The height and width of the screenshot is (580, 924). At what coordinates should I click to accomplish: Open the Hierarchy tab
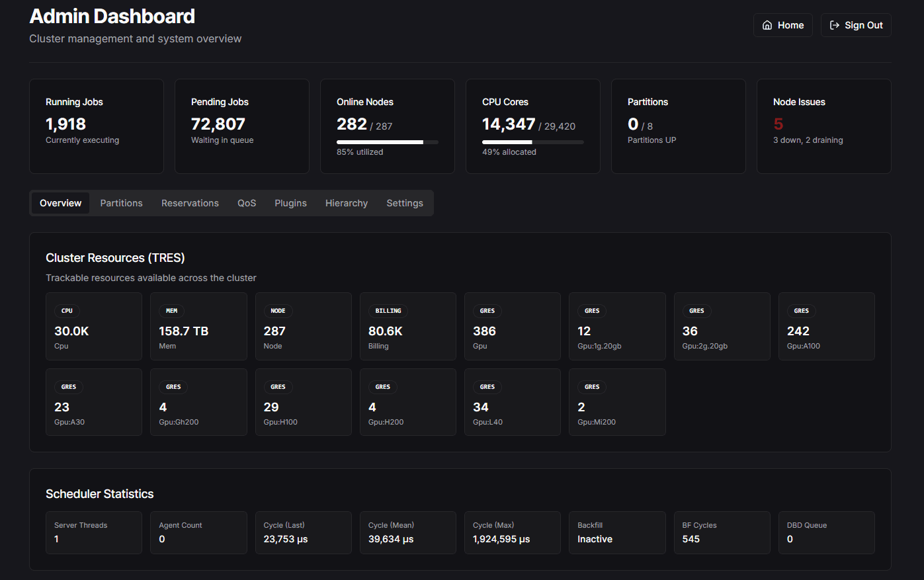[x=346, y=203]
